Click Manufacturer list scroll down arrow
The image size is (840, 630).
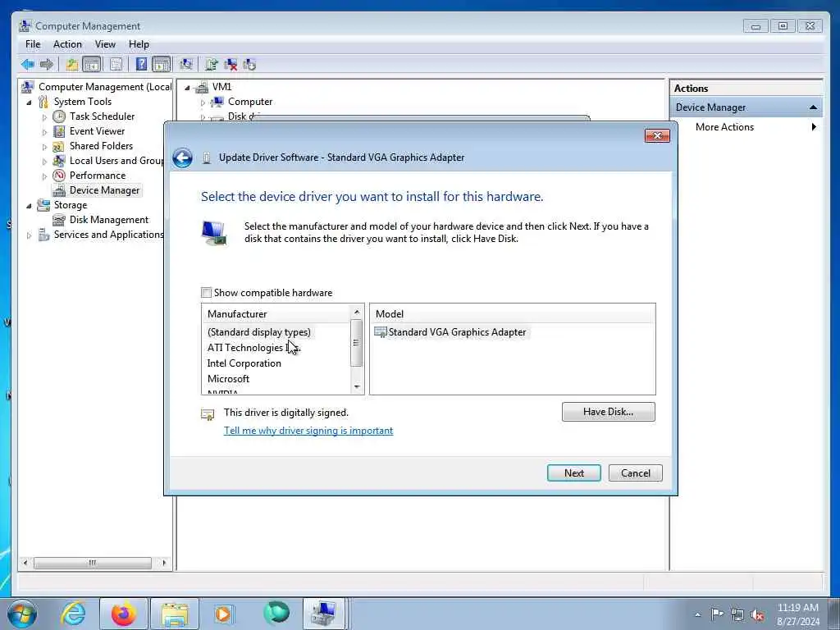point(357,387)
